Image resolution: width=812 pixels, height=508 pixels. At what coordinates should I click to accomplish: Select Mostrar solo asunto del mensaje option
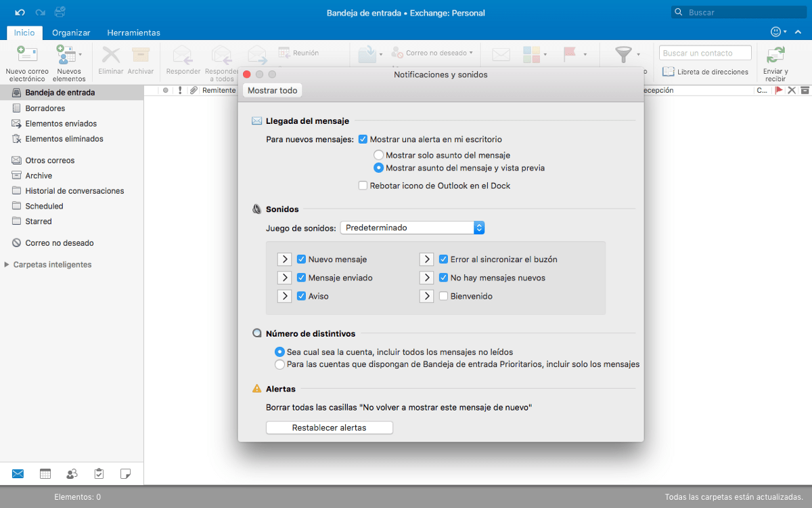point(379,155)
